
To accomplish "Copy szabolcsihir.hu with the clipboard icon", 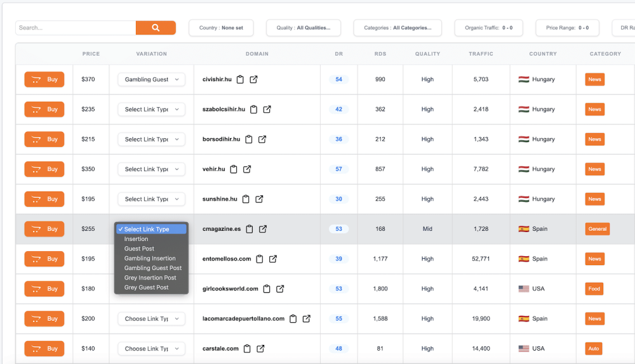I will [253, 109].
